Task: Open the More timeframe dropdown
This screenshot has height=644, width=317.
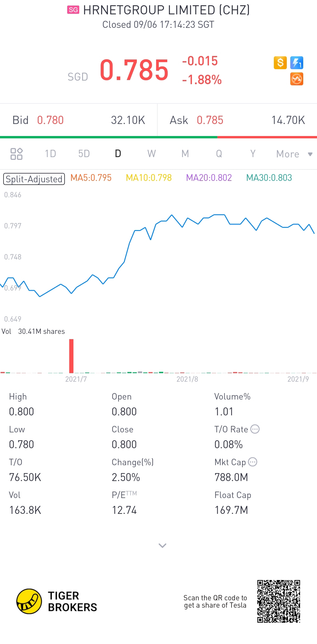Action: click(294, 154)
